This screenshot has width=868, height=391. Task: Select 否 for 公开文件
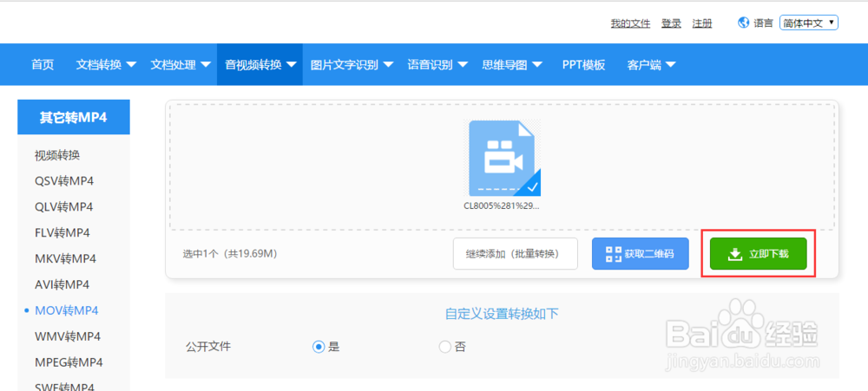click(444, 347)
